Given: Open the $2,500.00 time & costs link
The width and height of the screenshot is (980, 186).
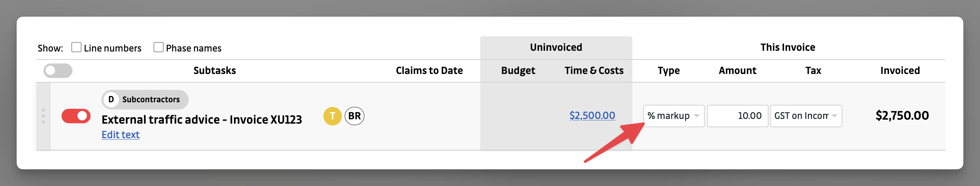Looking at the screenshot, I should [592, 116].
